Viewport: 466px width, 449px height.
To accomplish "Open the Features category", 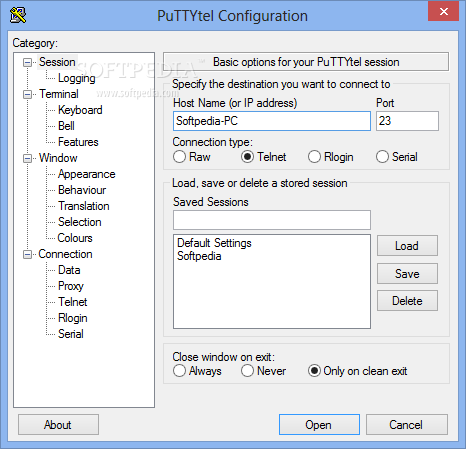I will (x=78, y=142).
